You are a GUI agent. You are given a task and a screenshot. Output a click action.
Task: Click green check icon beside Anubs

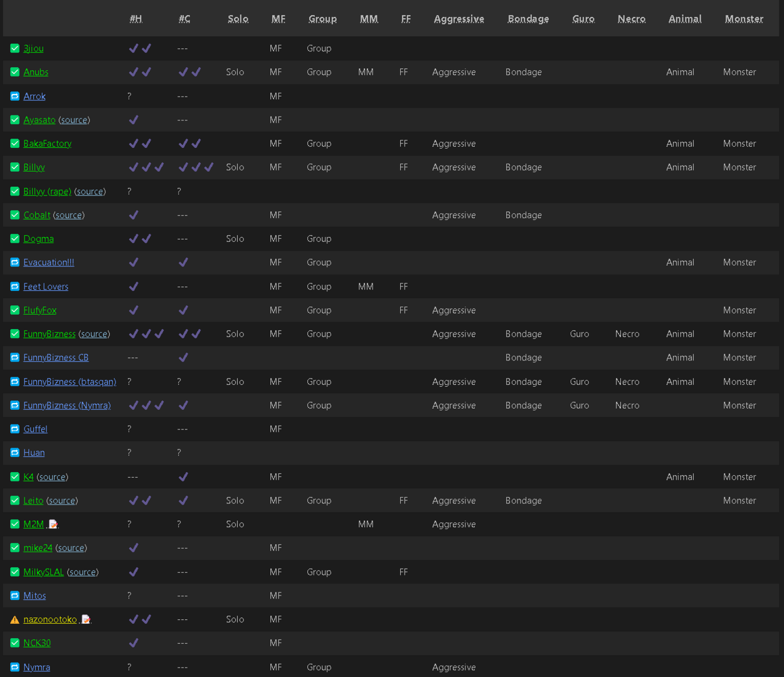pyautogui.click(x=15, y=72)
